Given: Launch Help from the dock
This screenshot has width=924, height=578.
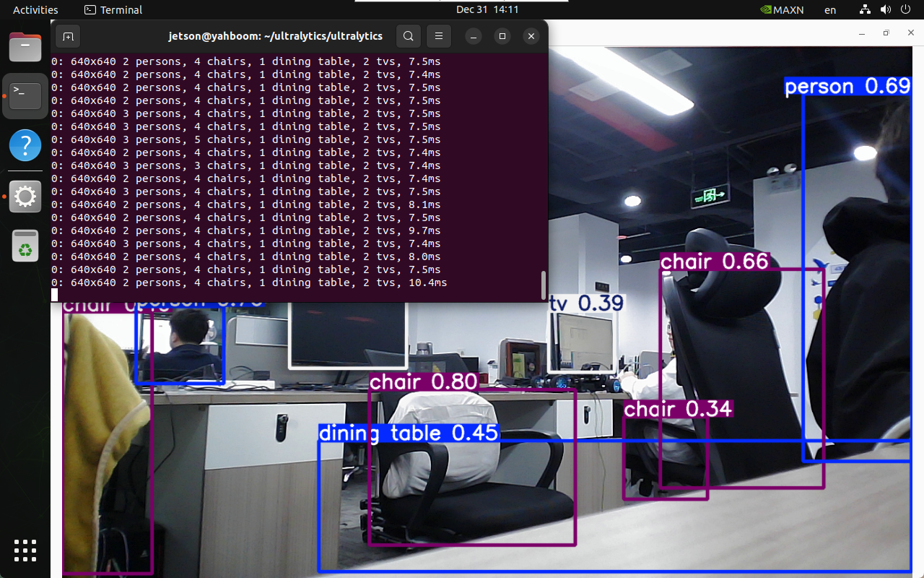Looking at the screenshot, I should tap(25, 146).
